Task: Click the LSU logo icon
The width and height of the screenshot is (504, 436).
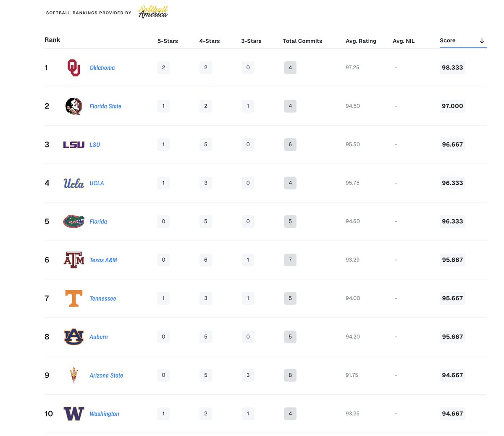Action: [74, 145]
